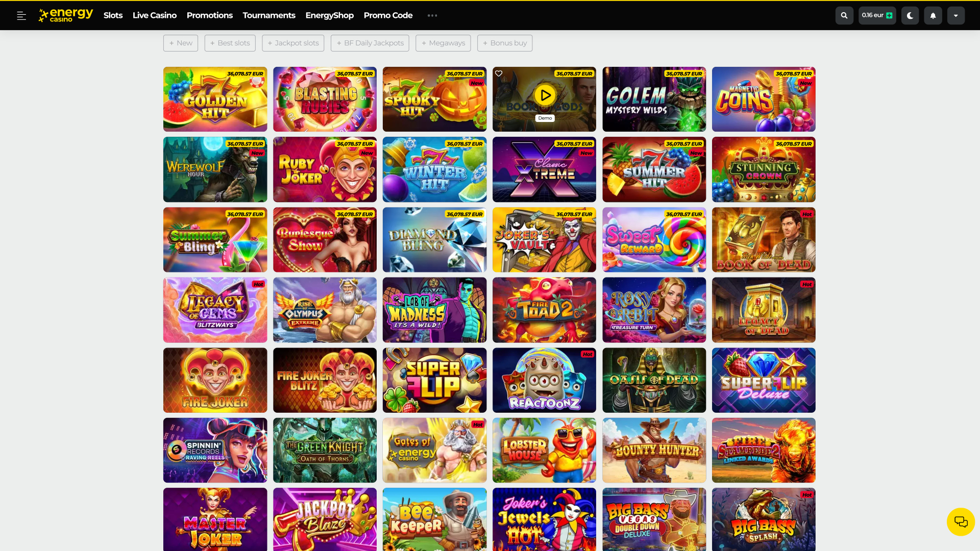Click the 0.16 eur balance display
This screenshot has height=551, width=980.
coord(874,15)
